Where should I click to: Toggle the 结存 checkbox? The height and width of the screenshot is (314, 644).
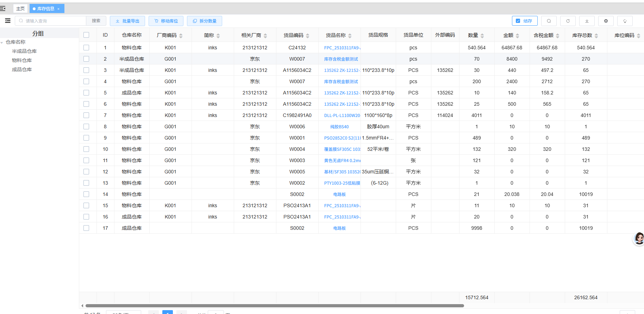(x=518, y=21)
